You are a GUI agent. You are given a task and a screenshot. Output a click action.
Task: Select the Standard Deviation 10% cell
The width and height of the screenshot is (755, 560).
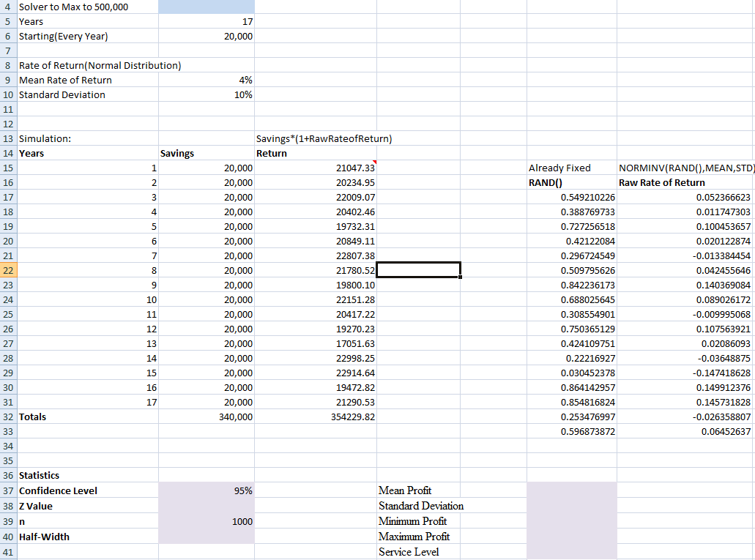pyautogui.click(x=207, y=95)
